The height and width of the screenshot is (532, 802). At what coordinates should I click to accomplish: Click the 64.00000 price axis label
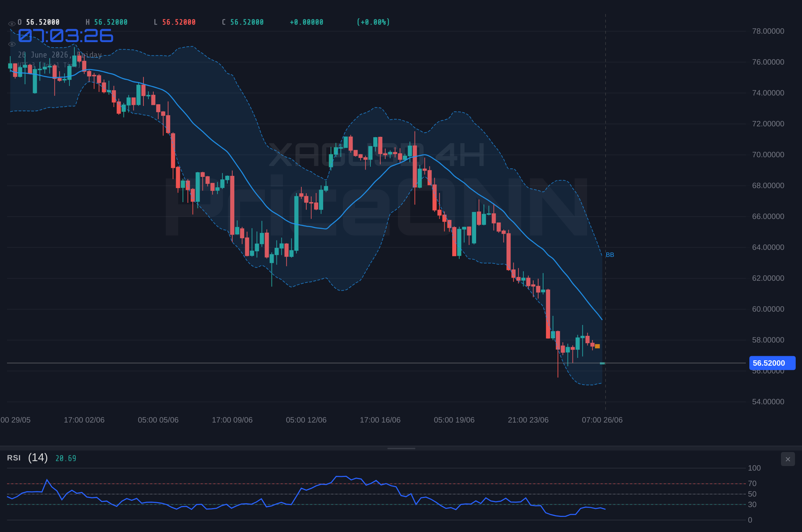(x=768, y=247)
